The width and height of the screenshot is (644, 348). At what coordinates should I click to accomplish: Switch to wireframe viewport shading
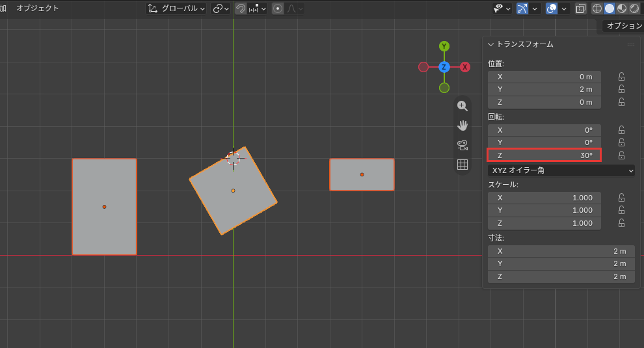pos(597,8)
